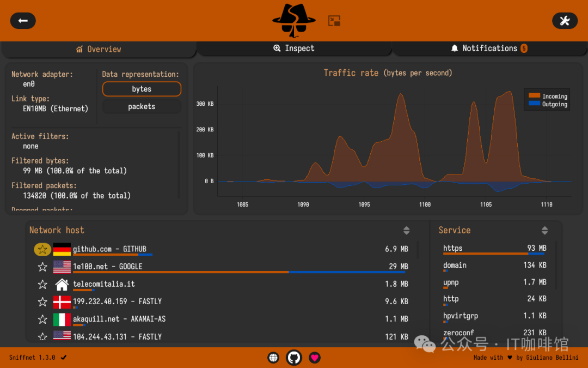588x368 pixels.
Task: Click the heart sponsor icon
Action: tap(315, 358)
